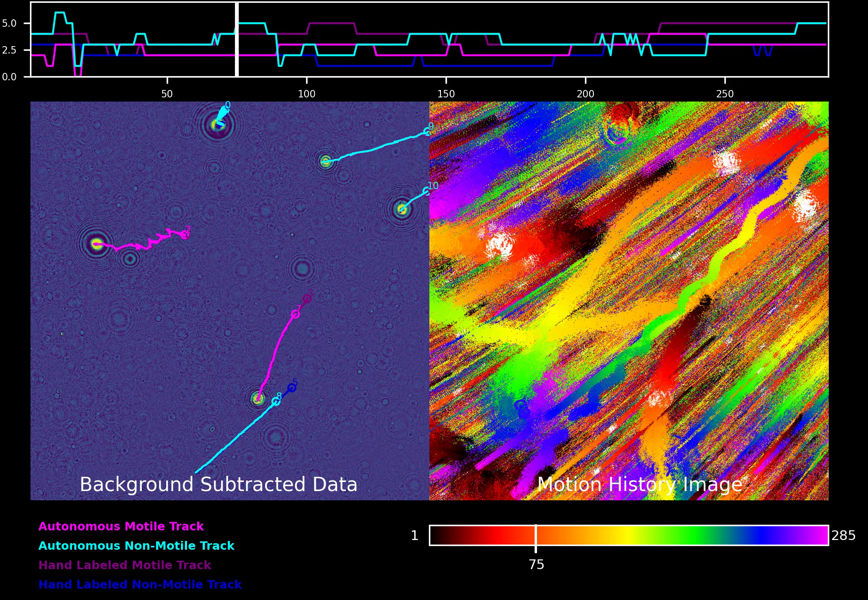Select the magenta circle marker of track 7

click(x=295, y=314)
